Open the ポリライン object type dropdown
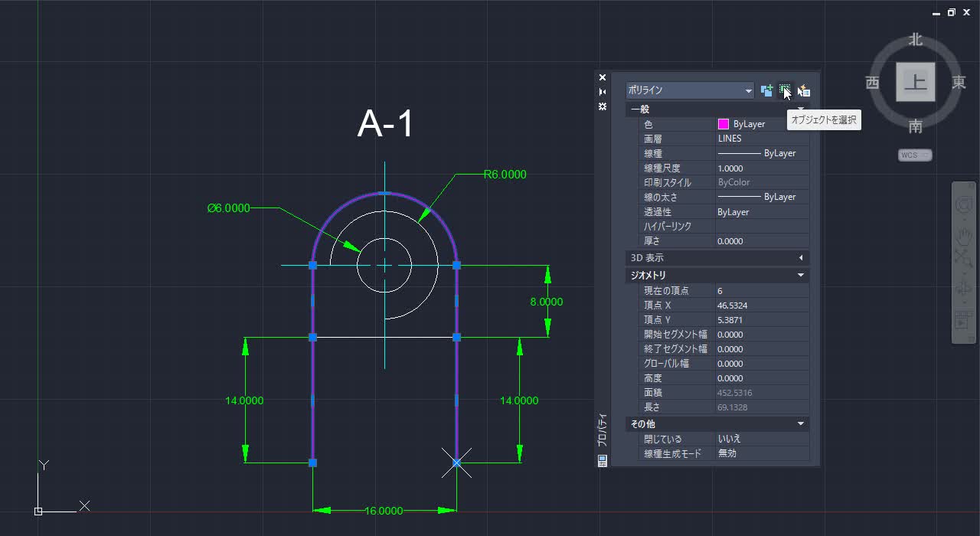The image size is (980, 536). point(748,90)
